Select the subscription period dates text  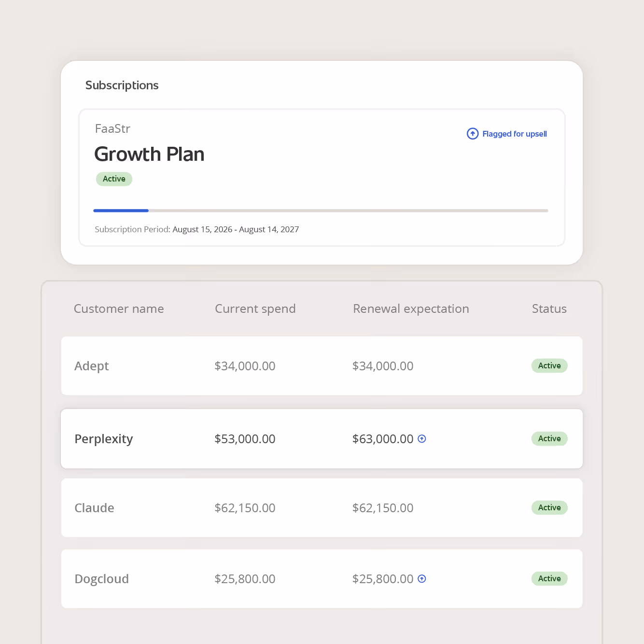point(236,229)
